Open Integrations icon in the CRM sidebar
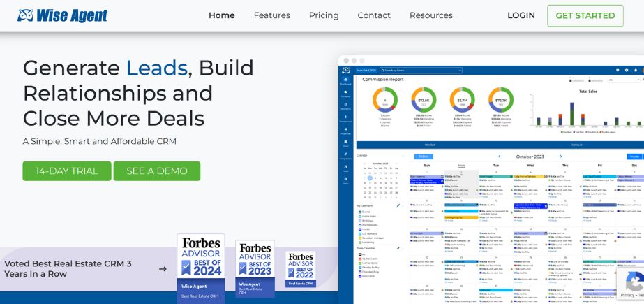 pyautogui.click(x=345, y=155)
